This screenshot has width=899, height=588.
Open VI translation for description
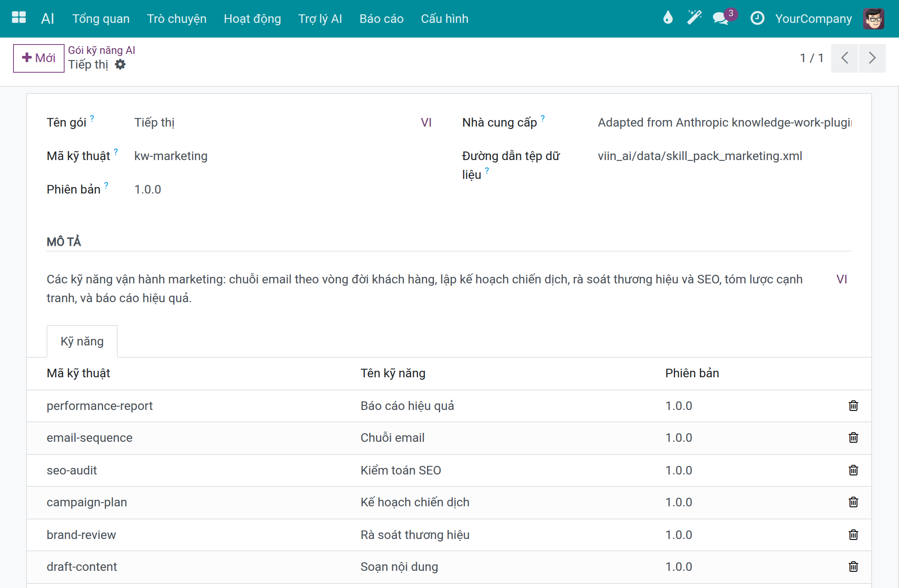coord(842,279)
